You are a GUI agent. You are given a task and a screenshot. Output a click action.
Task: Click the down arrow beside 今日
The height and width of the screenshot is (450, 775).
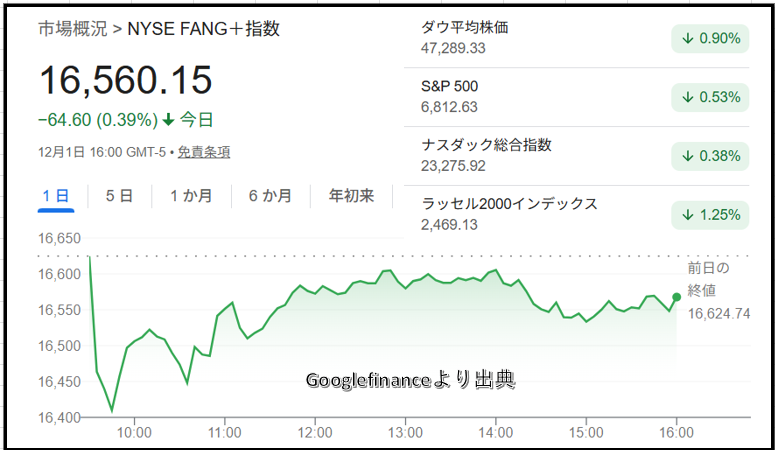tap(168, 120)
